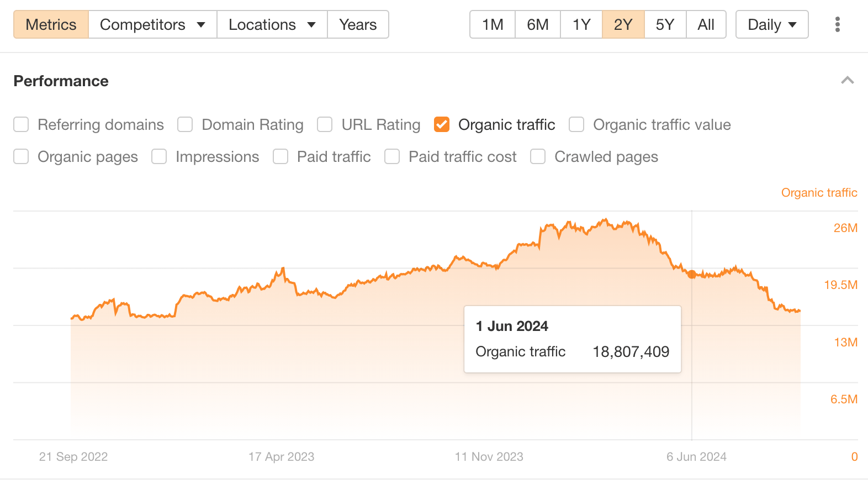Viewport: 868px width, 484px height.
Task: Enable Organic traffic value
Action: [x=576, y=124]
